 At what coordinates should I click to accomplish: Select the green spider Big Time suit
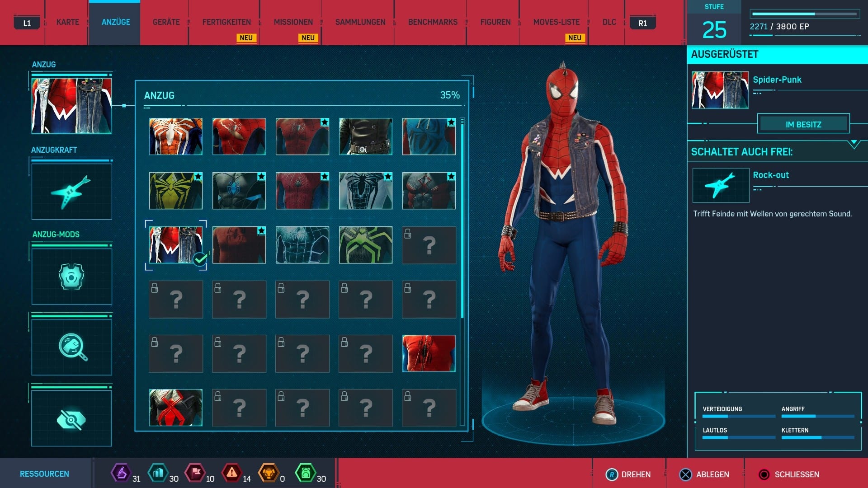[366, 245]
